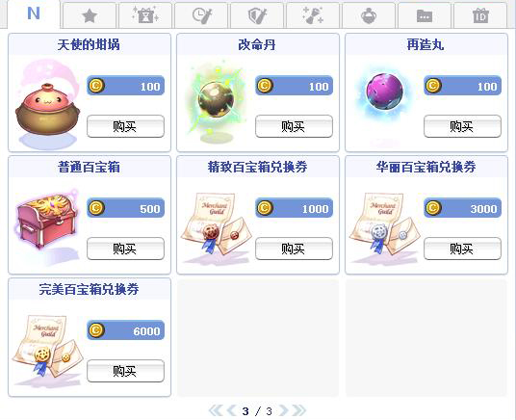Go to the first page arrow

point(216,410)
